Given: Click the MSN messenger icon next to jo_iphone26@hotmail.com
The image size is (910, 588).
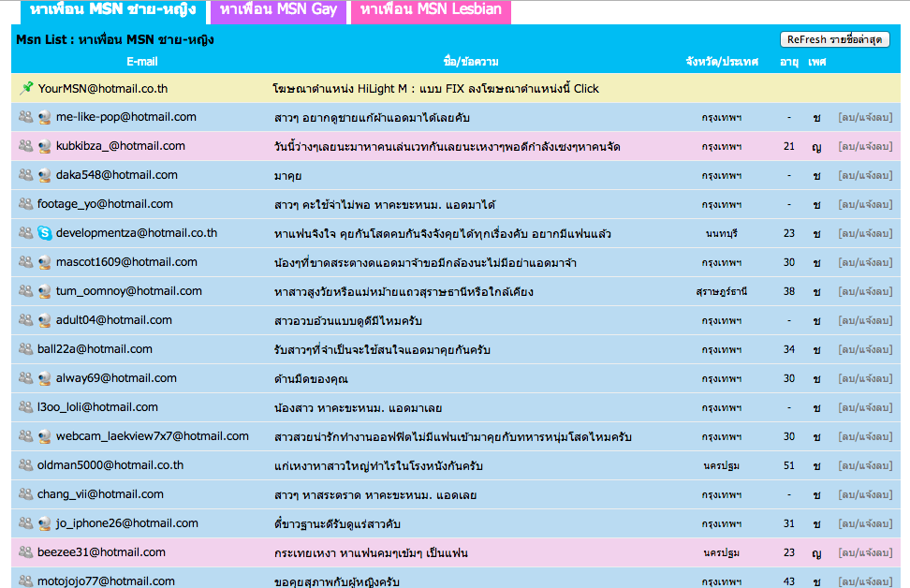Looking at the screenshot, I should click(45, 523).
